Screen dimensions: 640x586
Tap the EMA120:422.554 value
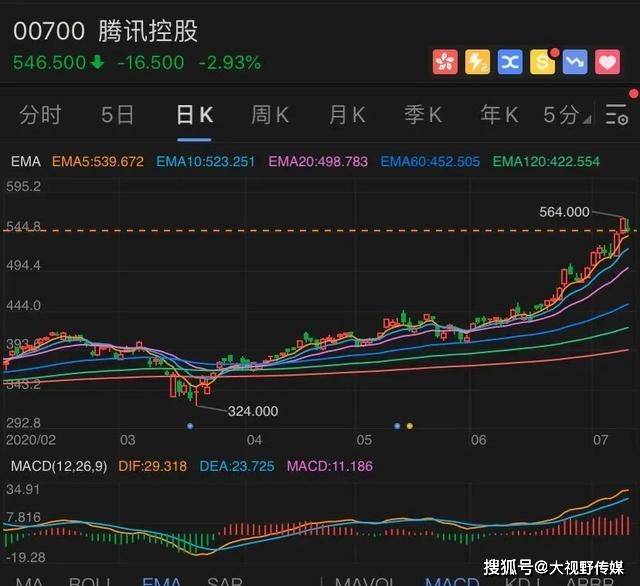pyautogui.click(x=546, y=162)
